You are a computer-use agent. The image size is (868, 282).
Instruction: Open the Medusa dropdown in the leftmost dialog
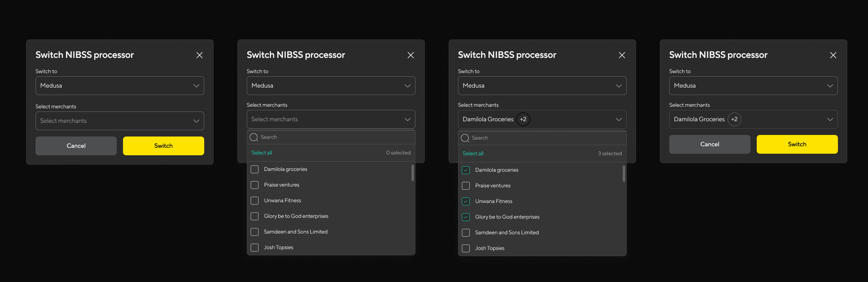click(120, 86)
